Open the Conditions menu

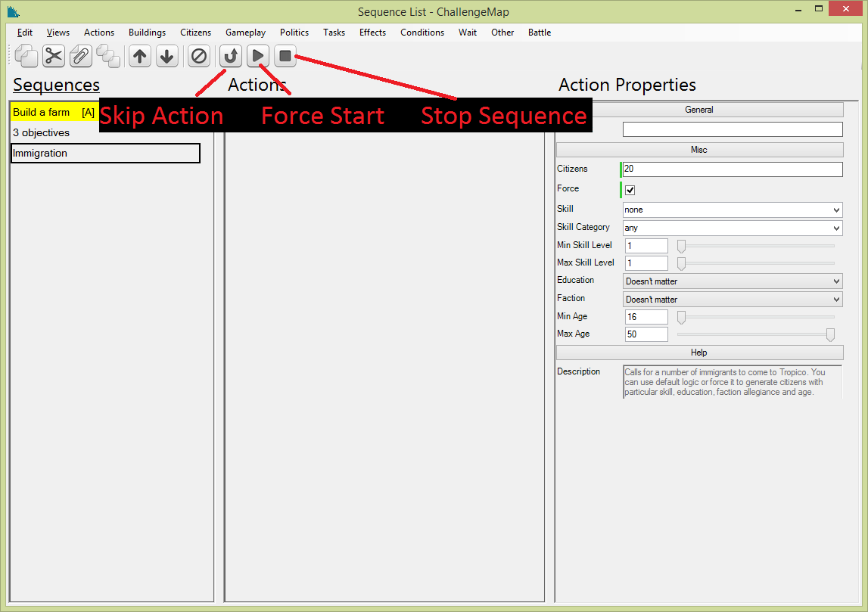pos(422,32)
